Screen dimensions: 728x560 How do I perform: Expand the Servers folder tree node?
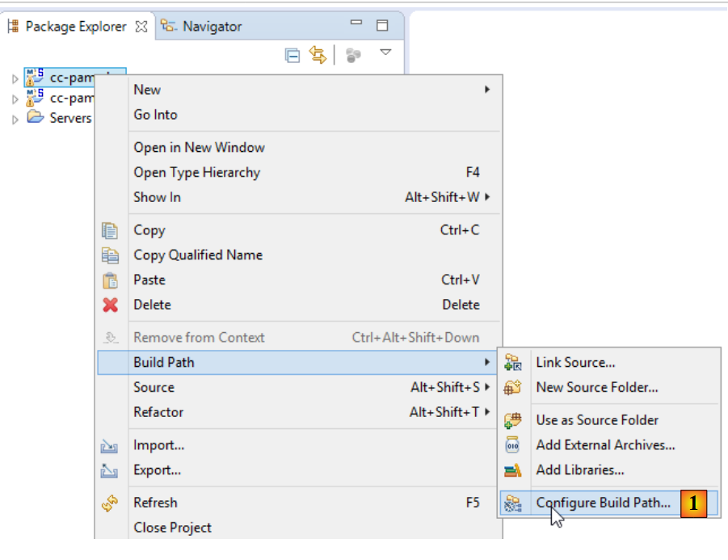[15, 119]
